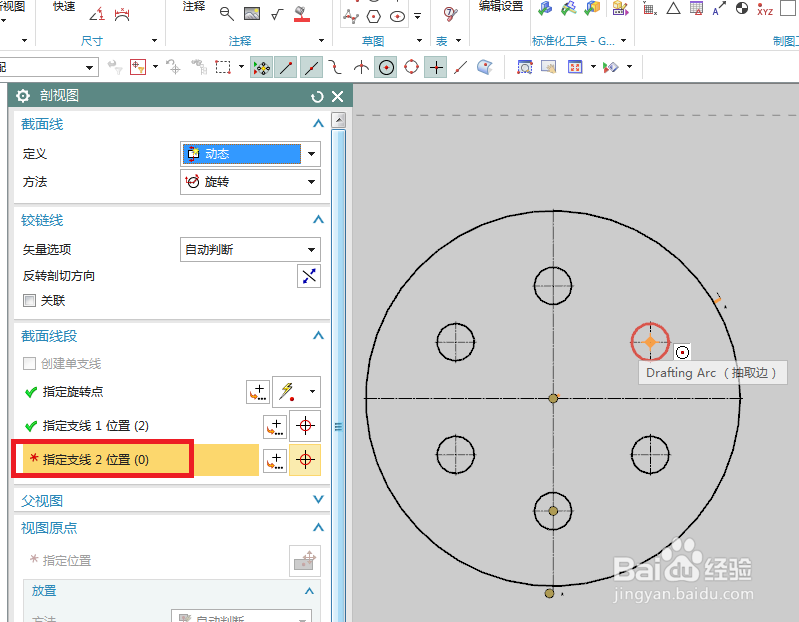
Task: Open the 定义 dropdown showing 动态
Action: click(x=250, y=154)
